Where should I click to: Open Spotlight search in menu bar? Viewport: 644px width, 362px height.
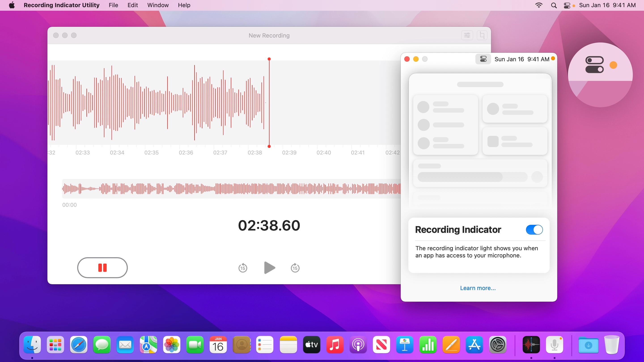[x=554, y=5]
